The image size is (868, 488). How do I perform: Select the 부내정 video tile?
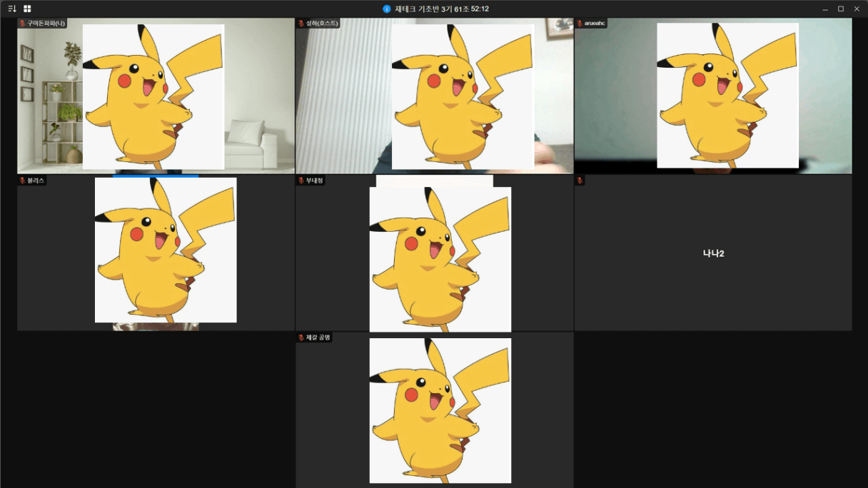[x=434, y=253]
